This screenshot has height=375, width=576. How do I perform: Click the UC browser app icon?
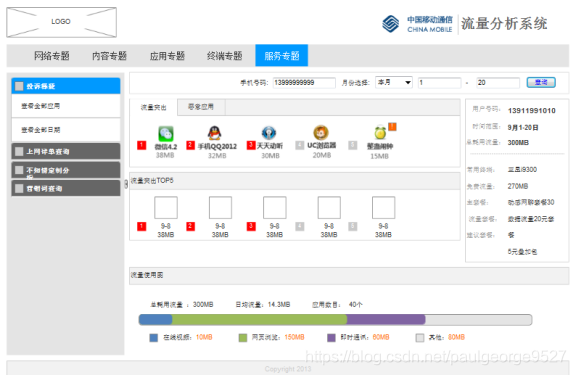(x=321, y=133)
